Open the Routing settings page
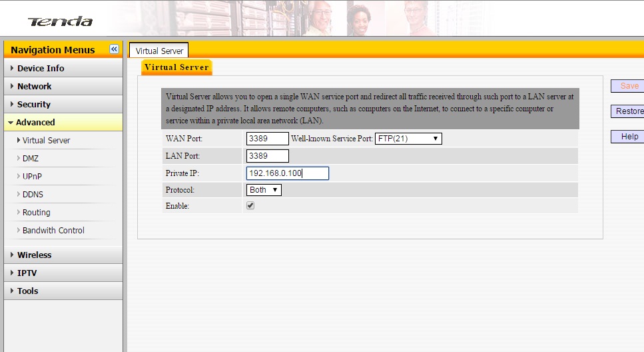The height and width of the screenshot is (352, 644). click(36, 213)
